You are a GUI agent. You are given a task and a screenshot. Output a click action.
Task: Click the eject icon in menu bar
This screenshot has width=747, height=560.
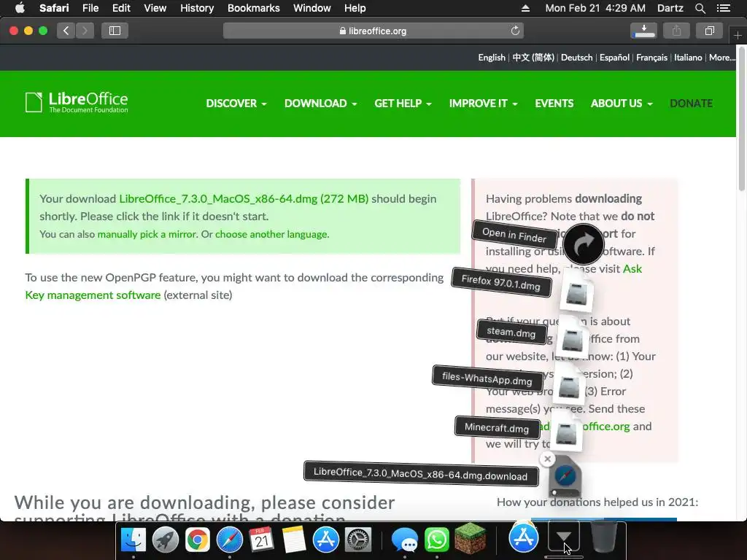click(x=525, y=8)
